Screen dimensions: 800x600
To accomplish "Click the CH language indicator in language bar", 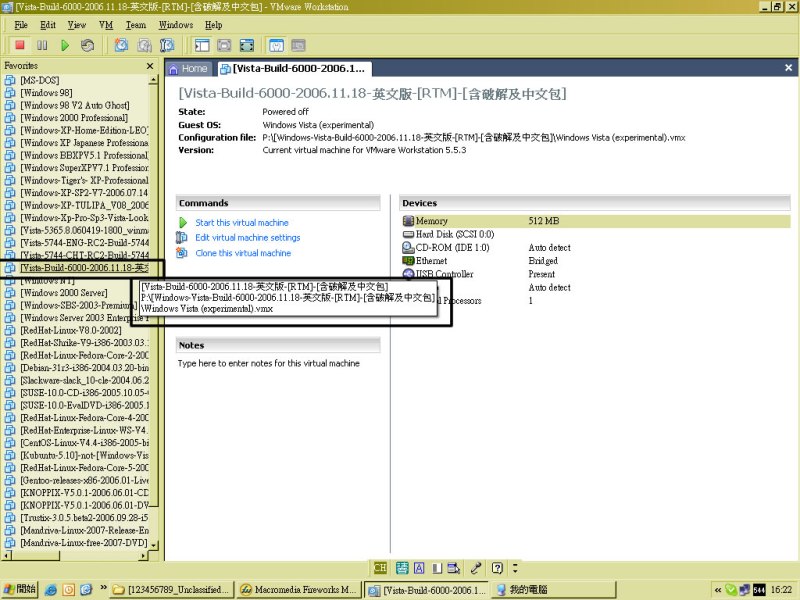I will click(x=380, y=568).
